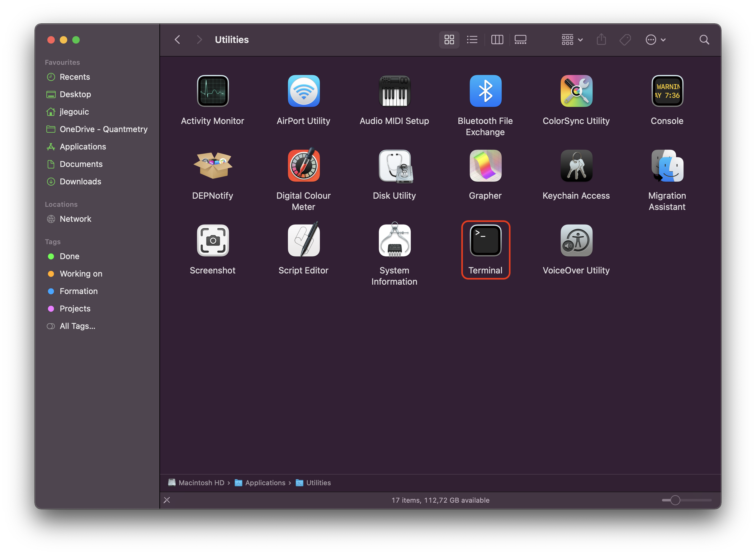Select the VoiceOver Utility icon

point(576,240)
